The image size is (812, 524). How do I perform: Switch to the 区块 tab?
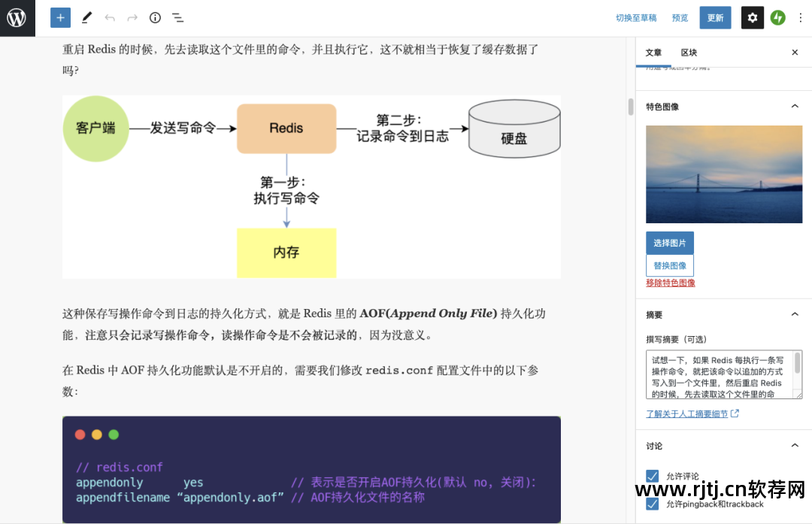pyautogui.click(x=689, y=53)
